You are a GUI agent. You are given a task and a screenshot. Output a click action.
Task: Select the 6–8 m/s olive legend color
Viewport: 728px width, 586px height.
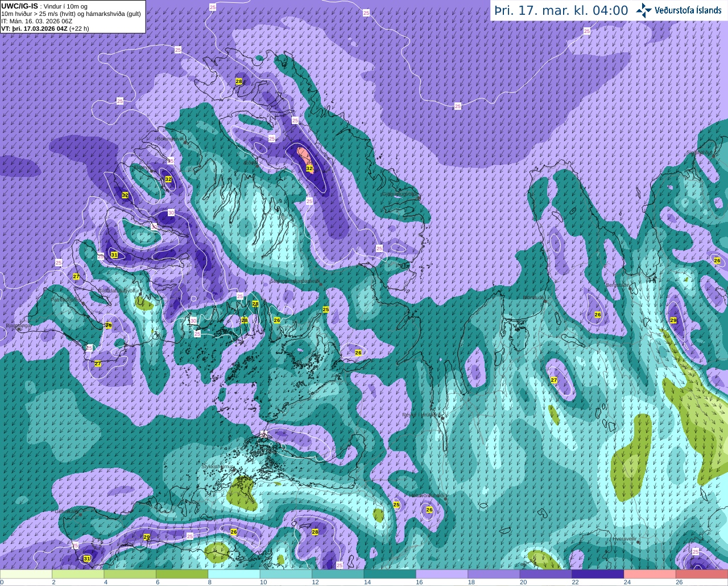pyautogui.click(x=182, y=574)
